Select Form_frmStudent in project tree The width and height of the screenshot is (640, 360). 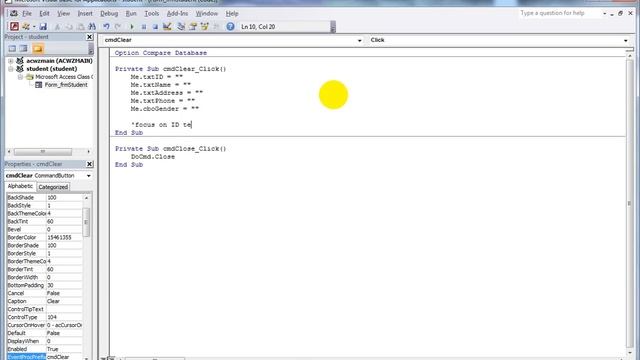(x=66, y=85)
